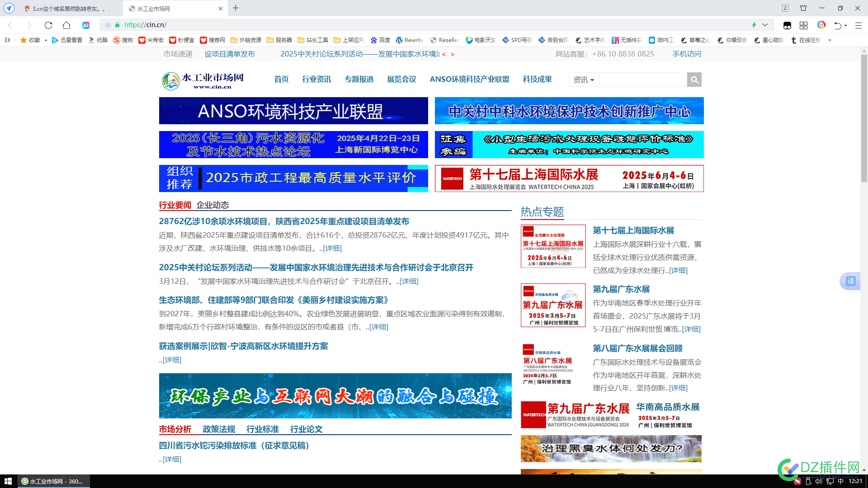Open the 行业资讯 navigation item
868x488 pixels.
(x=316, y=79)
